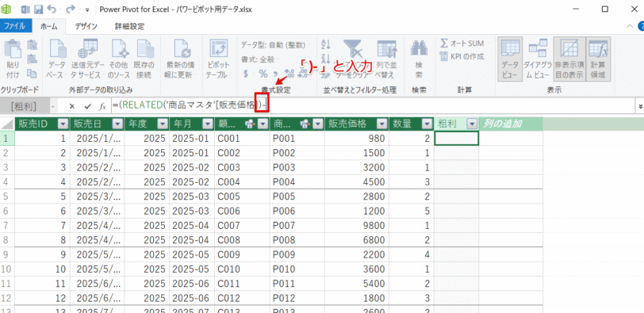Open 販売価格 column filter dropdown
644x313 pixels.
point(382,124)
